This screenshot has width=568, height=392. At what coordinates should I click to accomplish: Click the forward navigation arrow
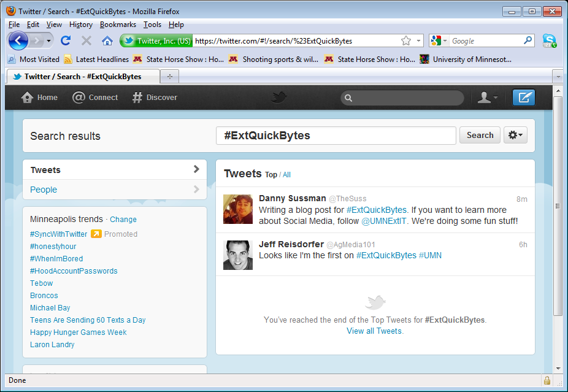[37, 40]
